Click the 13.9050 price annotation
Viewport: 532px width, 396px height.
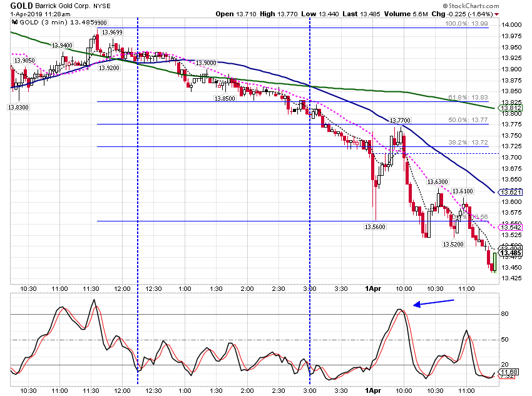point(24,60)
